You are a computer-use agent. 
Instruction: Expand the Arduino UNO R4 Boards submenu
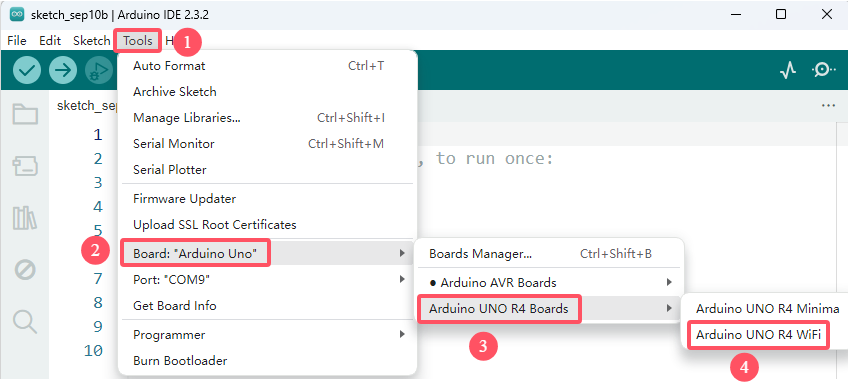pos(549,309)
